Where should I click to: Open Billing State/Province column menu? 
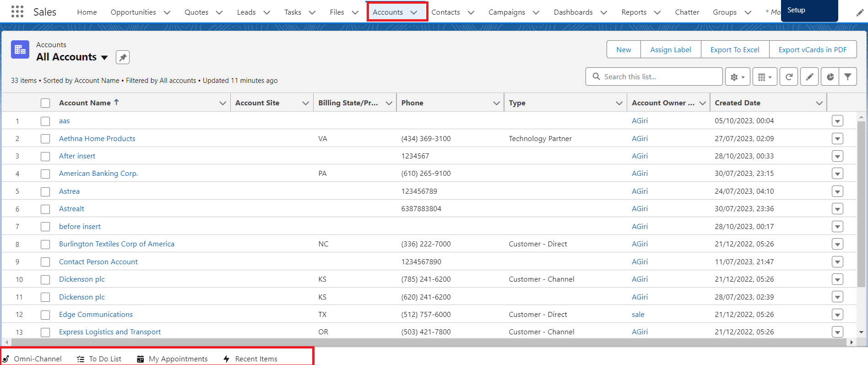pyautogui.click(x=389, y=103)
